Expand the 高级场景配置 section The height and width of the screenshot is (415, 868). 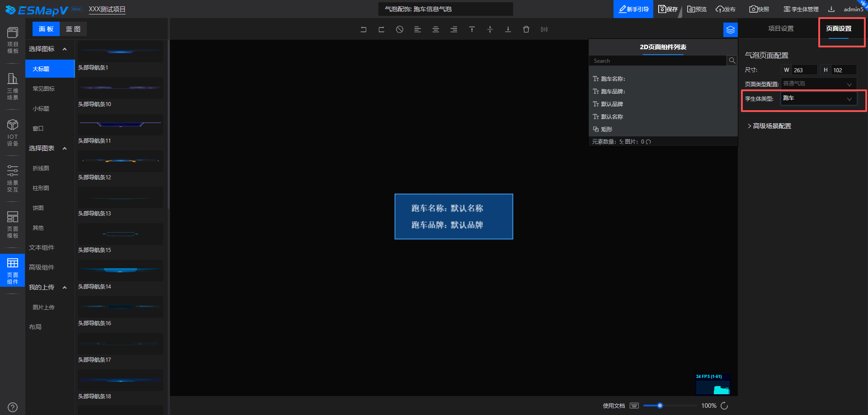(769, 126)
